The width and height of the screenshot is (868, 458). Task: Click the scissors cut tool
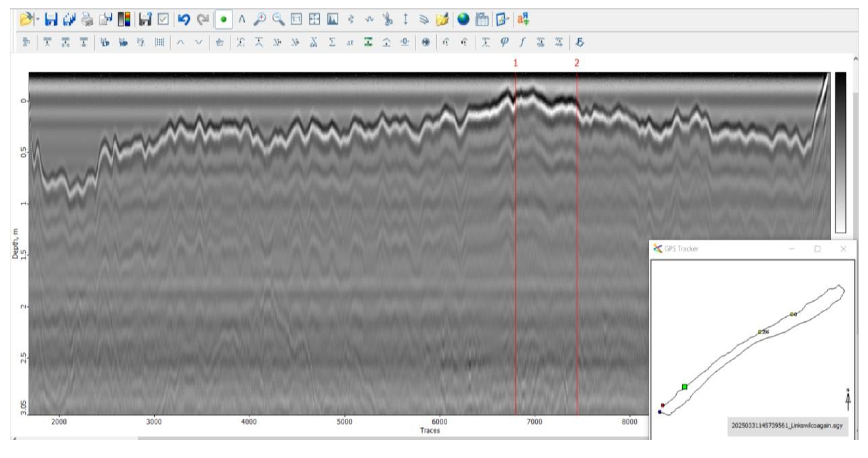pos(388,19)
